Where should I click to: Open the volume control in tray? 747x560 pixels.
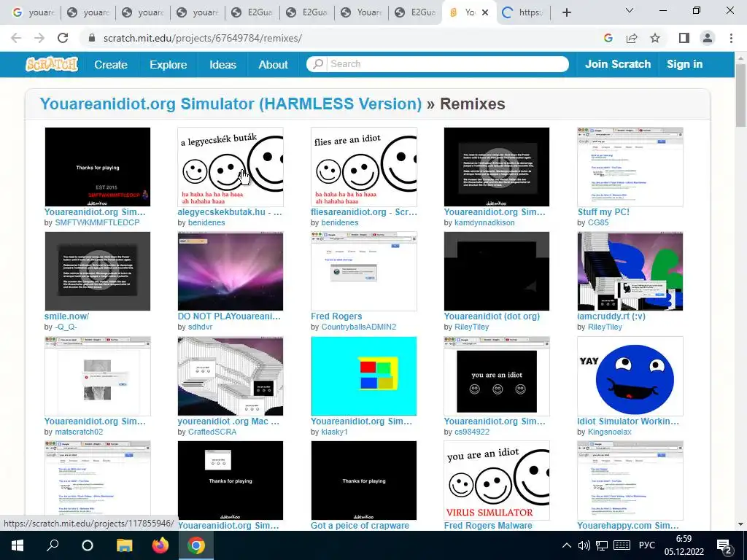tap(584, 545)
